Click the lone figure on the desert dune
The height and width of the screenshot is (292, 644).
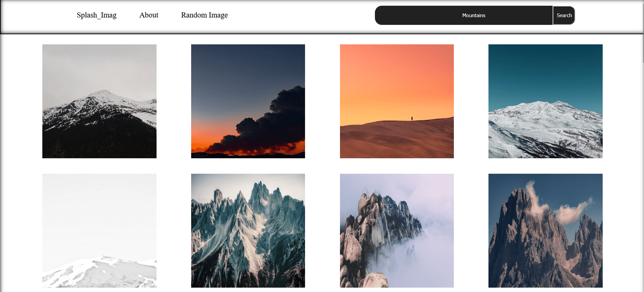coord(412,118)
